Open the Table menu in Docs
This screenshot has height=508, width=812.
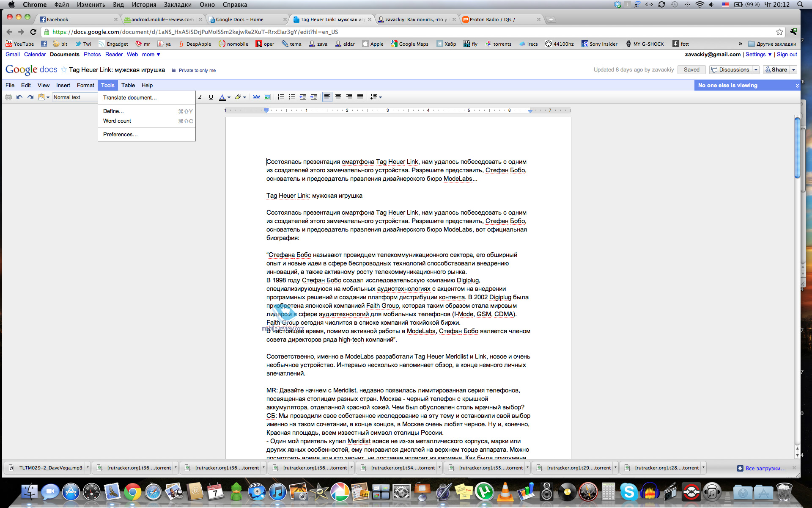pos(128,85)
